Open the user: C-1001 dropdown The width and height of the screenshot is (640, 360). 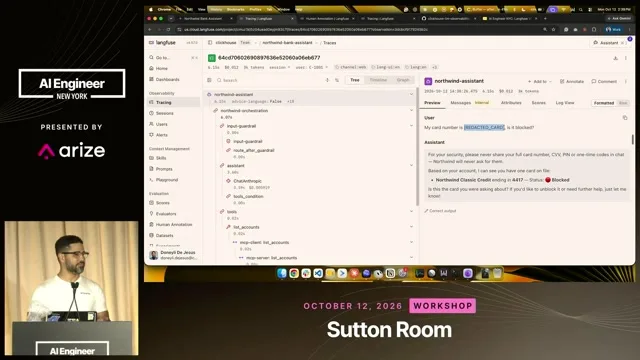(312, 67)
